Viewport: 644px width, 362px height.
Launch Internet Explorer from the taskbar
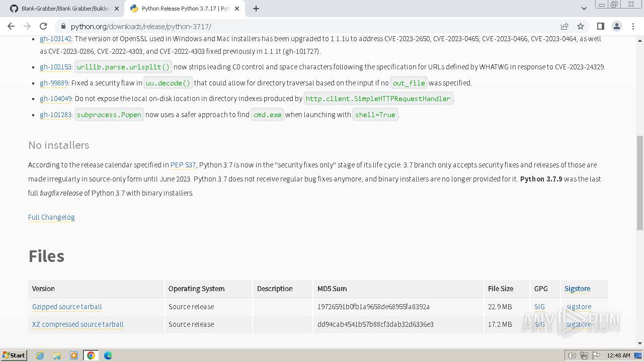40,355
